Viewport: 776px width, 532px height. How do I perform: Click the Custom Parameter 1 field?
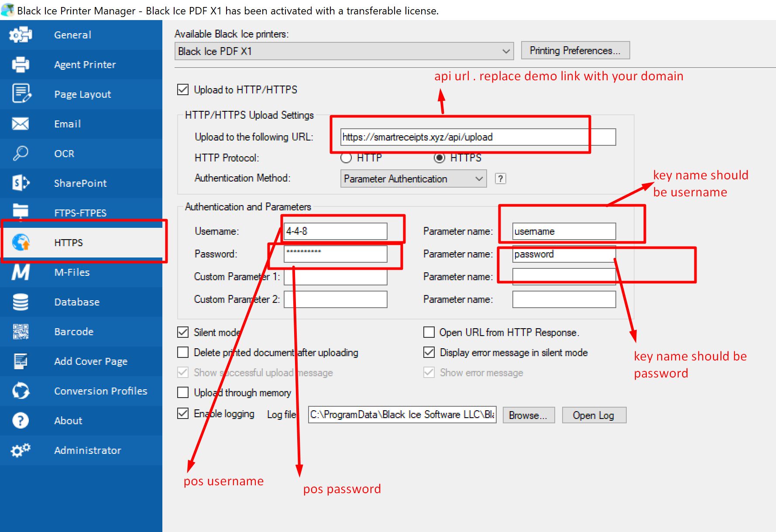pyautogui.click(x=335, y=277)
